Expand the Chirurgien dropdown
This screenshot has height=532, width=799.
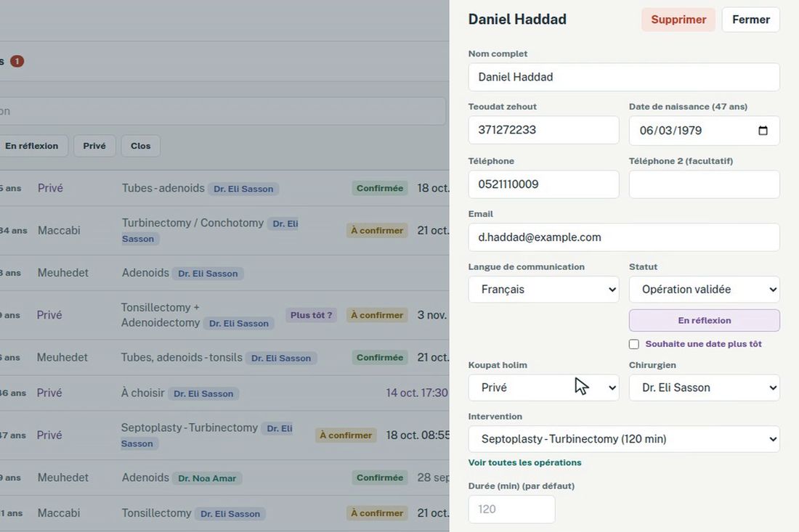pyautogui.click(x=705, y=388)
